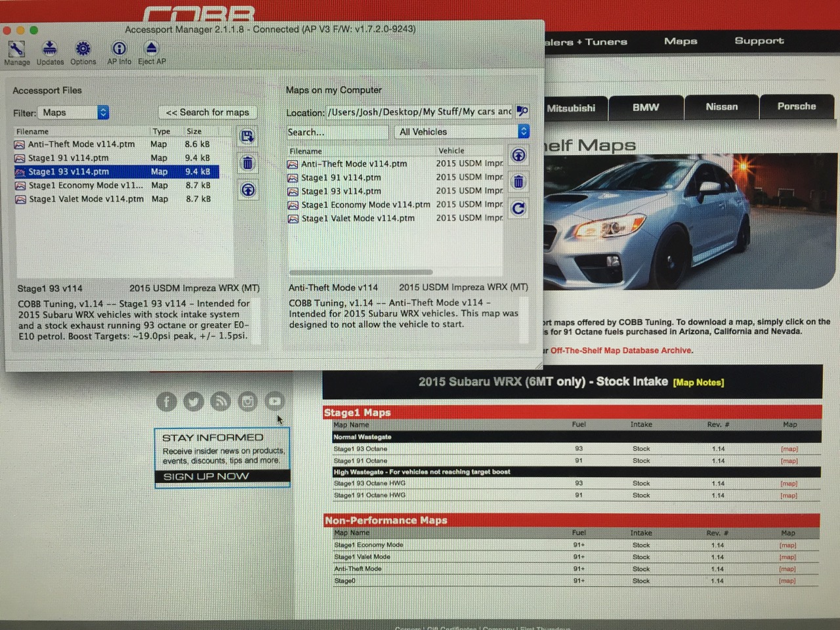The height and width of the screenshot is (630, 840).
Task: Click the upload icon beside computer maps list
Action: pos(518,156)
